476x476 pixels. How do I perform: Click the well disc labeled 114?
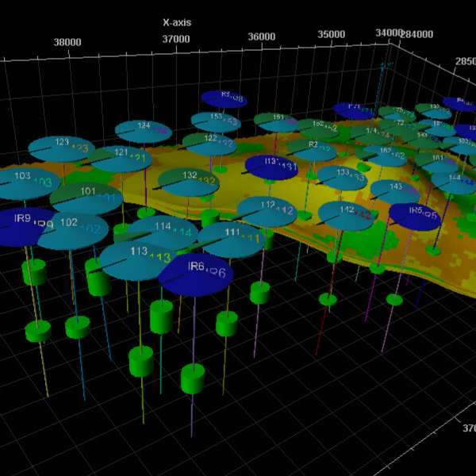click(163, 232)
